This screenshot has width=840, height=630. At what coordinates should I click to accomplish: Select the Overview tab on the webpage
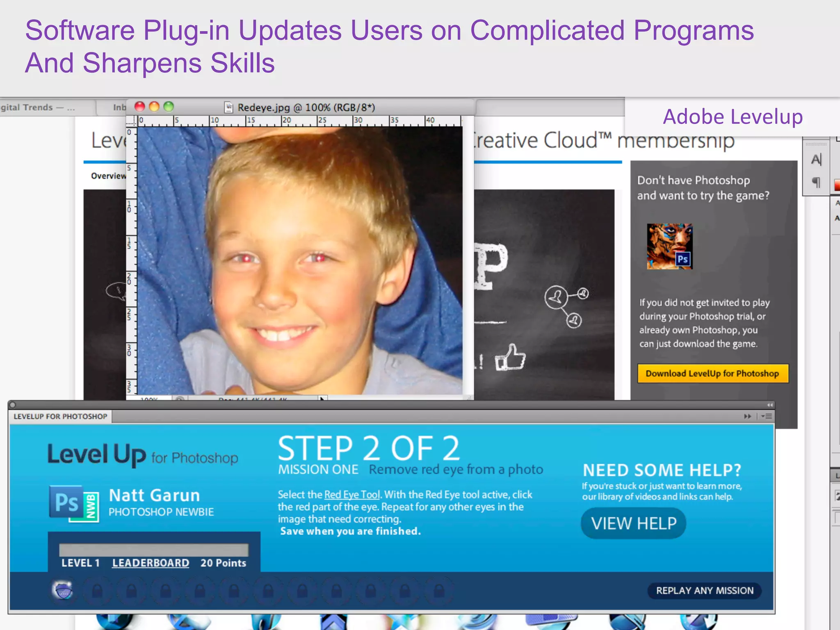(108, 176)
